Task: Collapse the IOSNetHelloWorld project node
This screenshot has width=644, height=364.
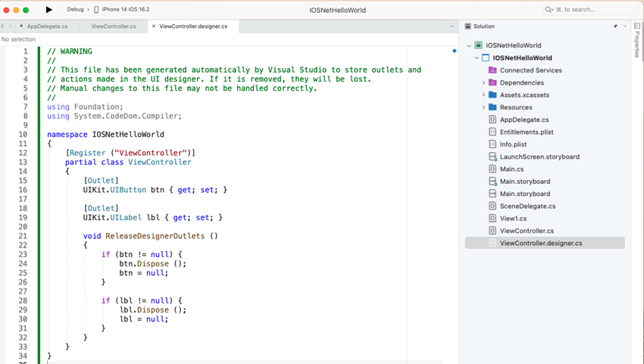Action: (477, 58)
